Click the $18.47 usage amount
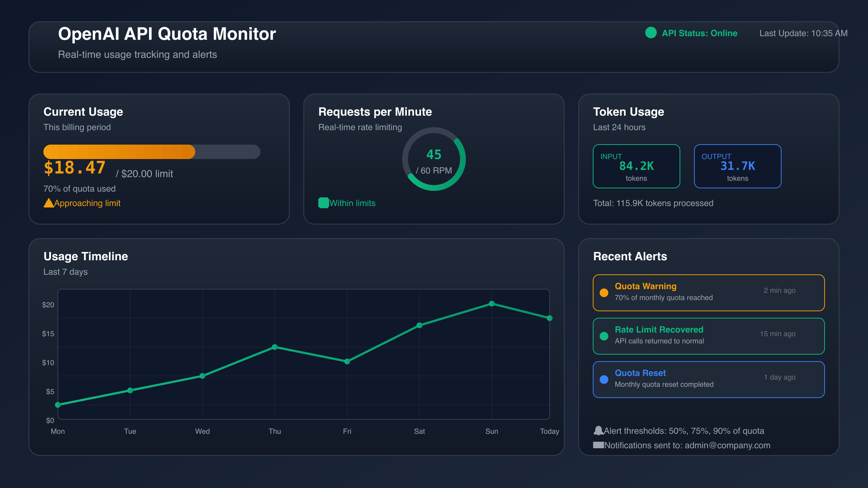Image resolution: width=868 pixels, height=488 pixels. pos(75,168)
